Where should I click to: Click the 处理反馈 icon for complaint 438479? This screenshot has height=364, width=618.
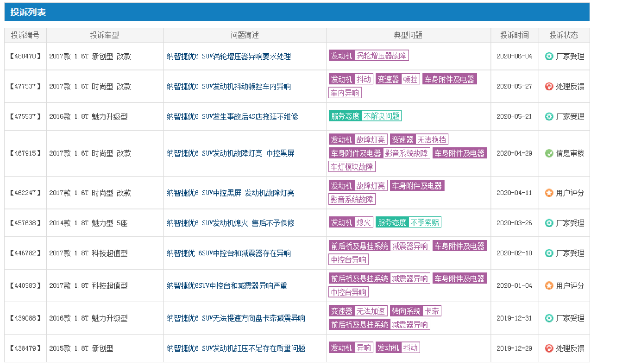(x=549, y=348)
